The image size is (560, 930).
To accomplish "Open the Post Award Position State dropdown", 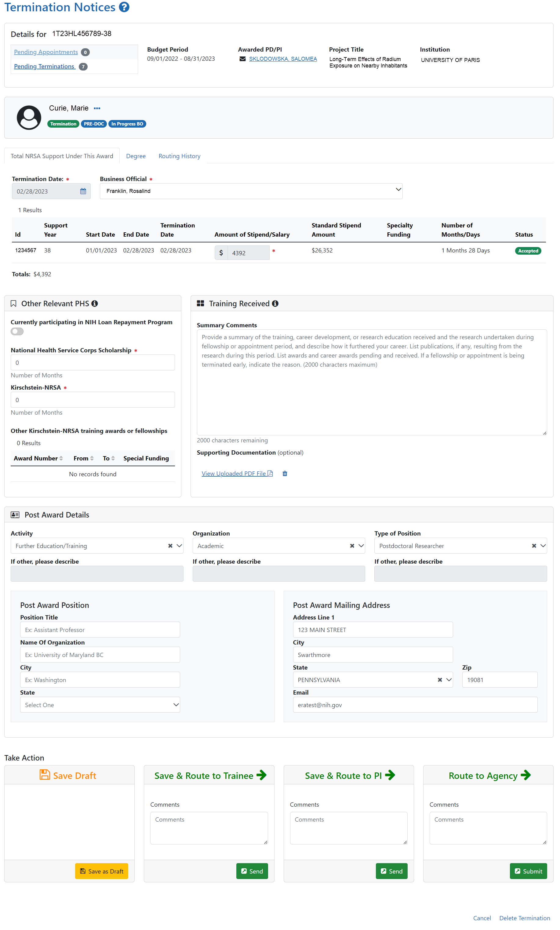I will point(100,705).
